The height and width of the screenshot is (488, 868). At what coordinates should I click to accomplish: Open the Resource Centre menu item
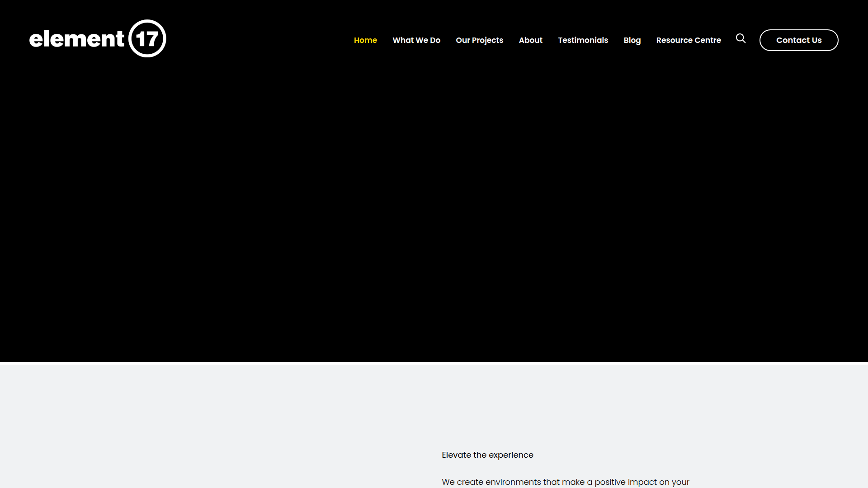point(689,40)
